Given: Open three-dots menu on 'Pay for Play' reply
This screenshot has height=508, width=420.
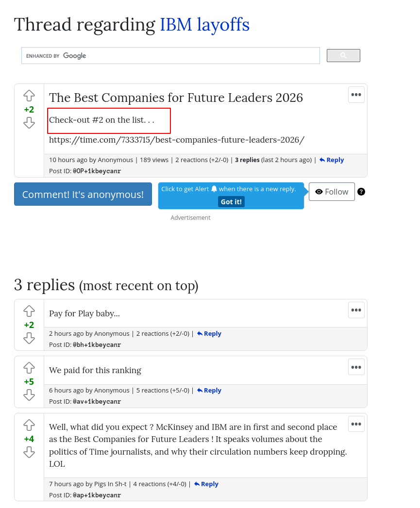Looking at the screenshot, I should point(356,310).
